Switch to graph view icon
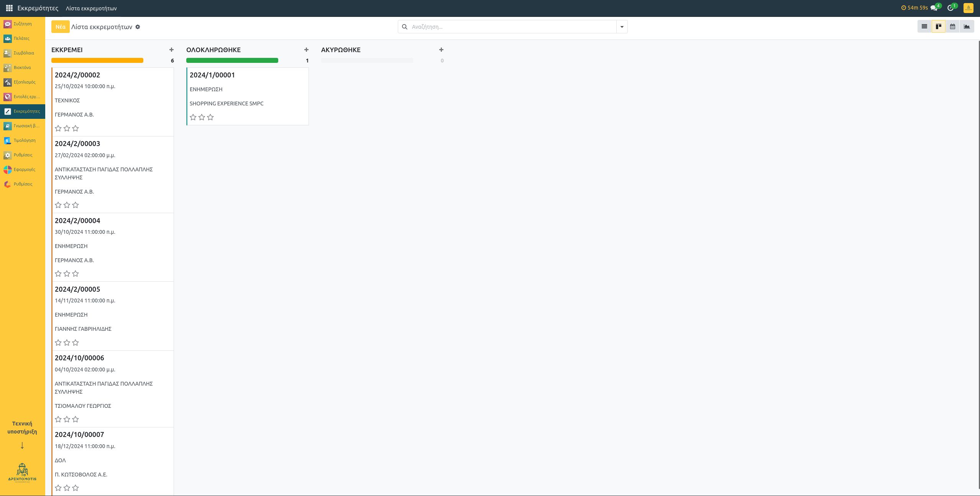This screenshot has width=980, height=496. [x=967, y=26]
